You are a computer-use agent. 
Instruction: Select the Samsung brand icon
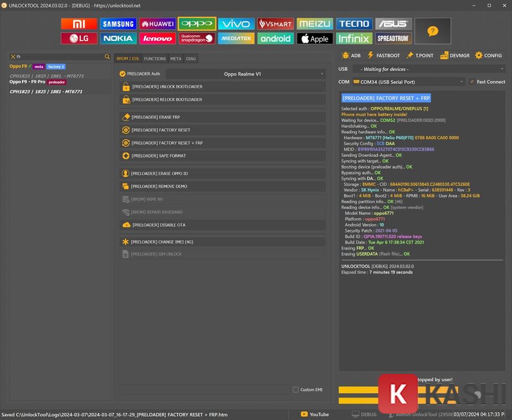[x=118, y=24]
